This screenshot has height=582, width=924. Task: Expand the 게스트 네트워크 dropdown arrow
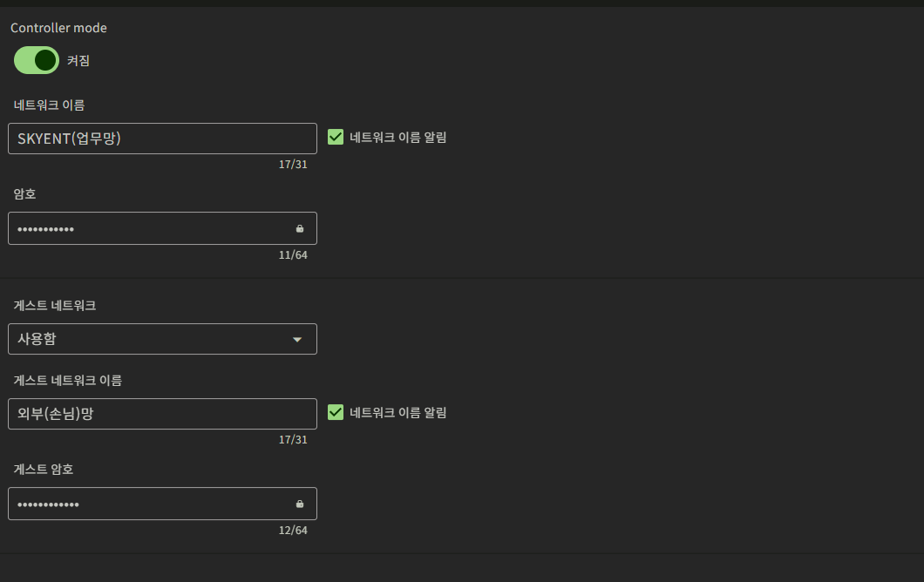(x=297, y=339)
